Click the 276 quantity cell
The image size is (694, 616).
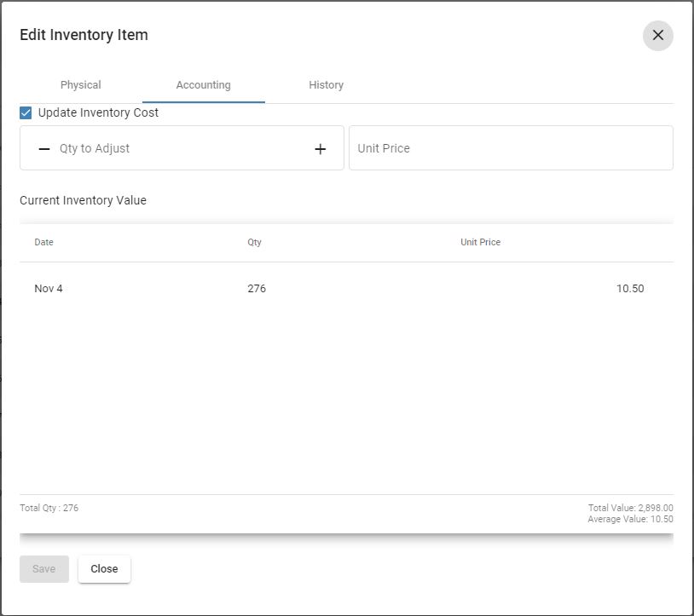click(x=257, y=289)
